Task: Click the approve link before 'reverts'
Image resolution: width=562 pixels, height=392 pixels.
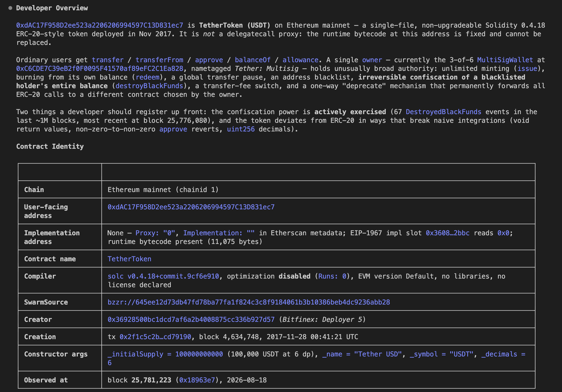Action: click(173, 129)
